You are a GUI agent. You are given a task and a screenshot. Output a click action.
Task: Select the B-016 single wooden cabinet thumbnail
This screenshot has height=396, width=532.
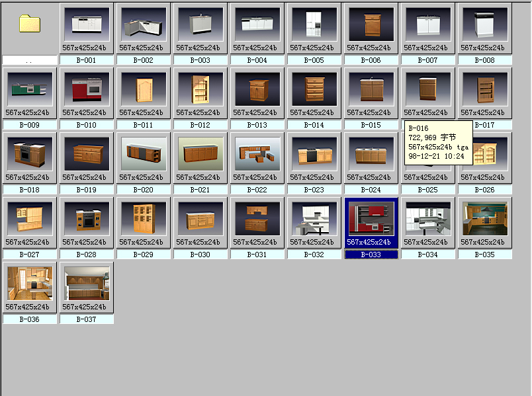428,89
